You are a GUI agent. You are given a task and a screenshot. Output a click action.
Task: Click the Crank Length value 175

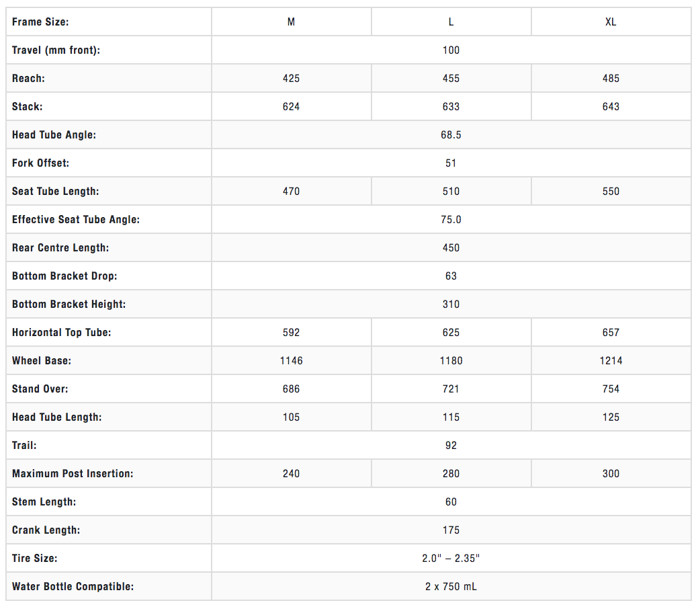[451, 530]
